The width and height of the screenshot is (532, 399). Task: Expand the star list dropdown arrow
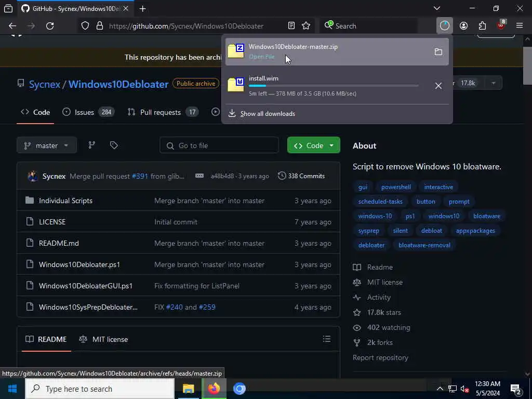coord(494,83)
